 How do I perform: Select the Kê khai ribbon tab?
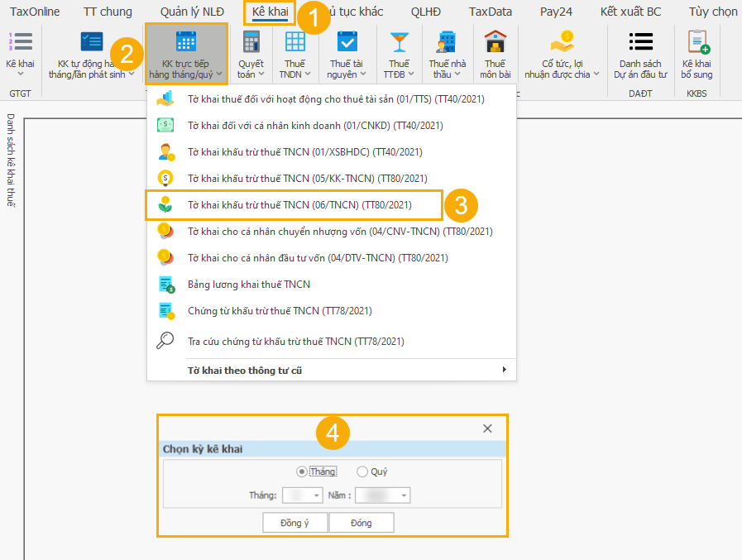[x=270, y=12]
